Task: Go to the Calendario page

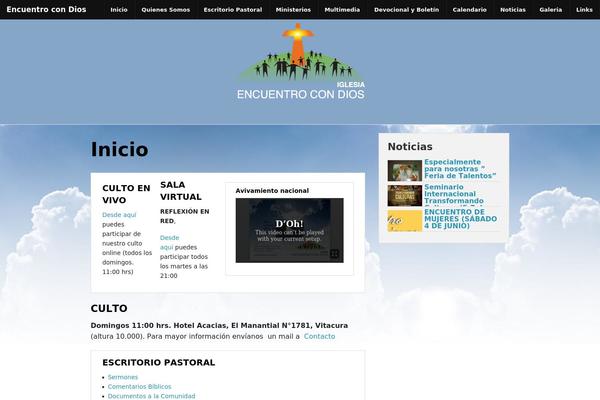Action: 470,10
